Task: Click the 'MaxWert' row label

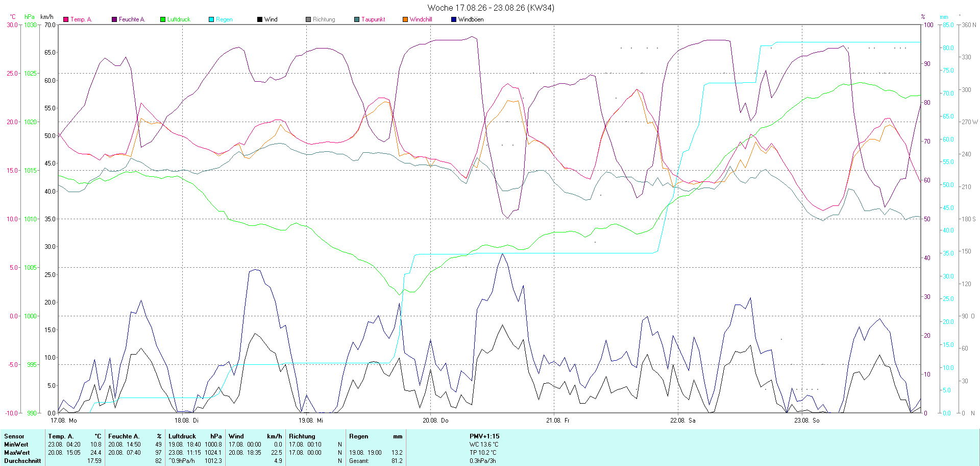Action: 17,453
